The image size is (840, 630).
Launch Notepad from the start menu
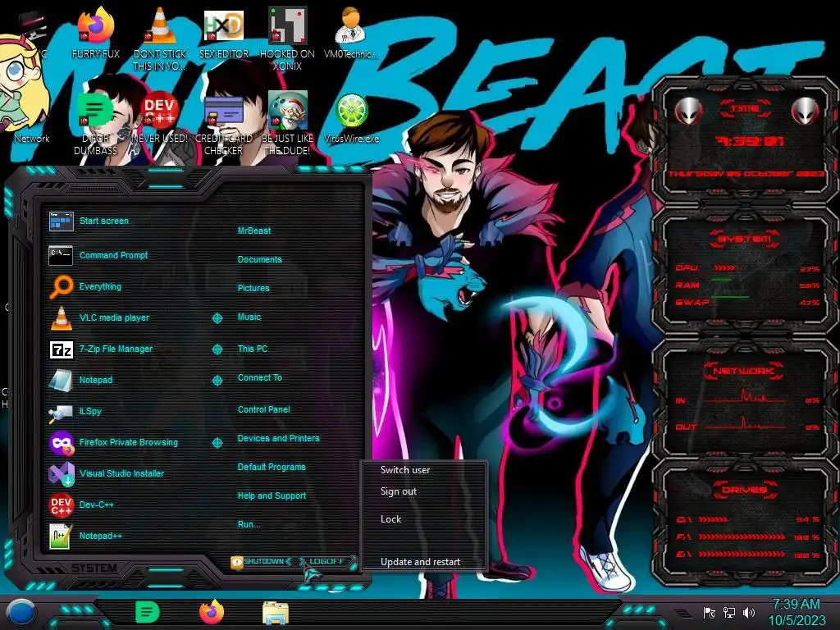point(80,380)
